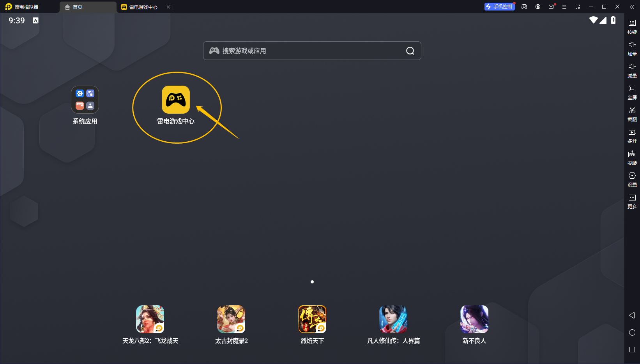This screenshot has height=364, width=640.
Task: Minimize the emulator window
Action: click(x=591, y=7)
